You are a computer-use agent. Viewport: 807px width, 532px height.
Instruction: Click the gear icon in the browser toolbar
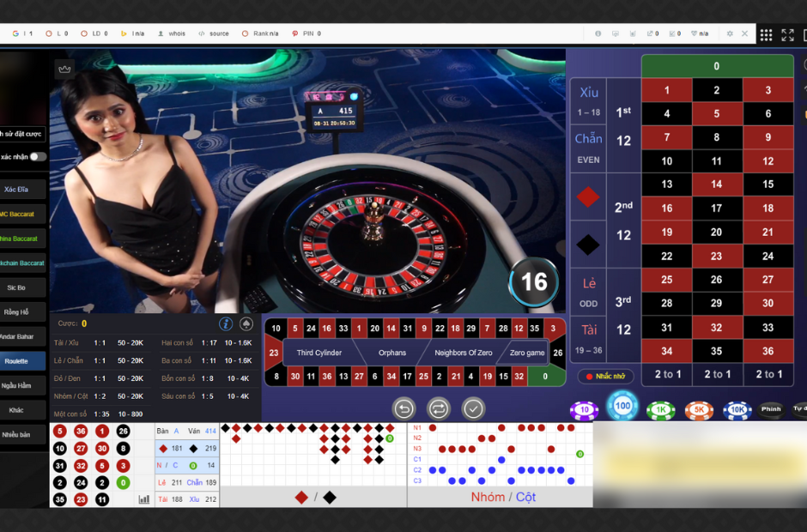click(729, 33)
